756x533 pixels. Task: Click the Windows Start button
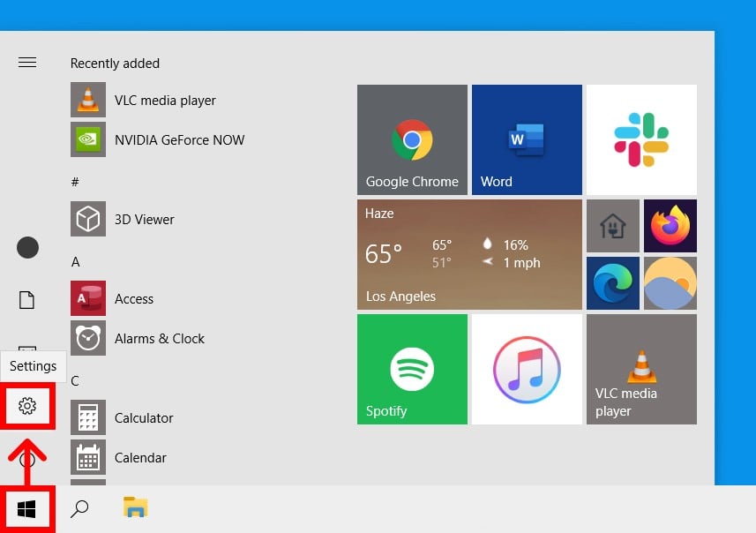click(x=27, y=509)
